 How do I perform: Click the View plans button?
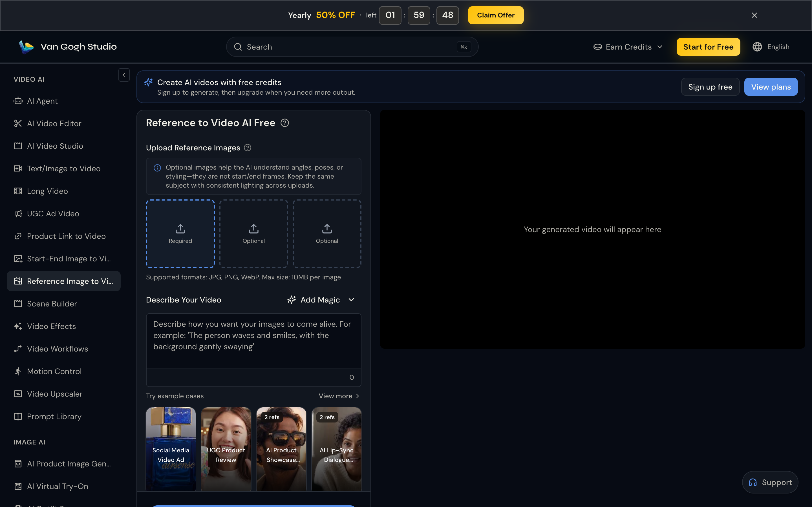[x=771, y=87]
